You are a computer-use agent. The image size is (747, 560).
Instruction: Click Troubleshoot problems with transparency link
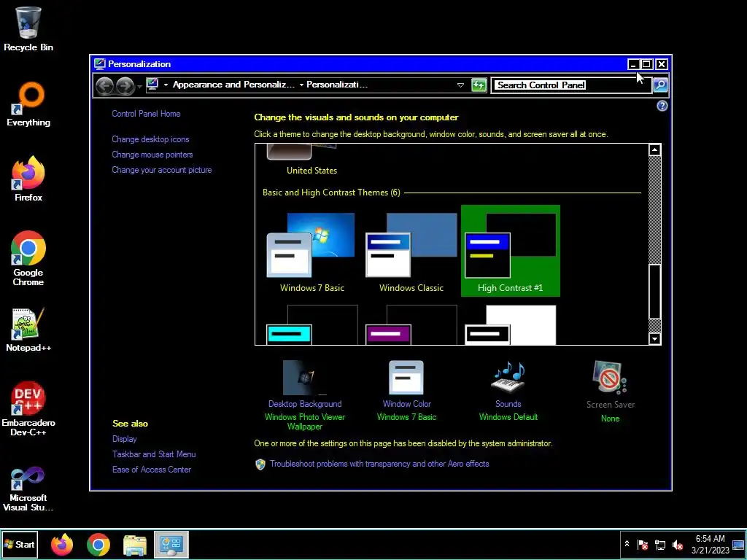coord(379,464)
